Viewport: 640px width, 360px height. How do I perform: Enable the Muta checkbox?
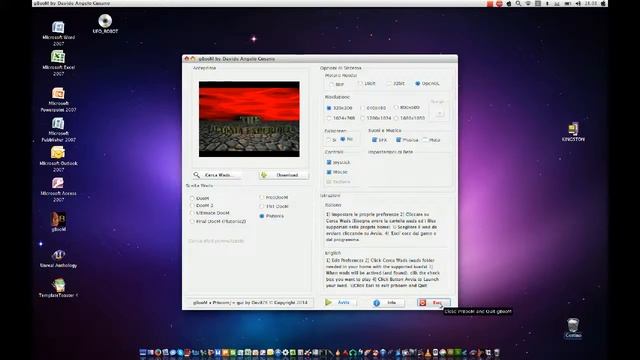coord(425,140)
